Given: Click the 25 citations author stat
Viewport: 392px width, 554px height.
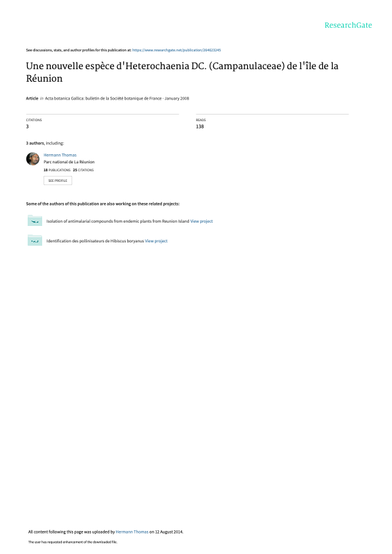Looking at the screenshot, I should [84, 170].
